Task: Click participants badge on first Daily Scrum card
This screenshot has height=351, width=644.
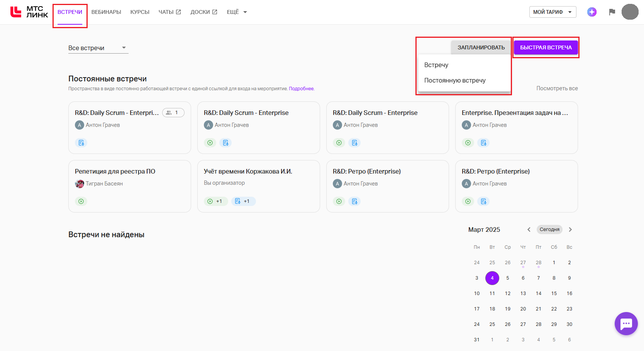Action: [173, 113]
